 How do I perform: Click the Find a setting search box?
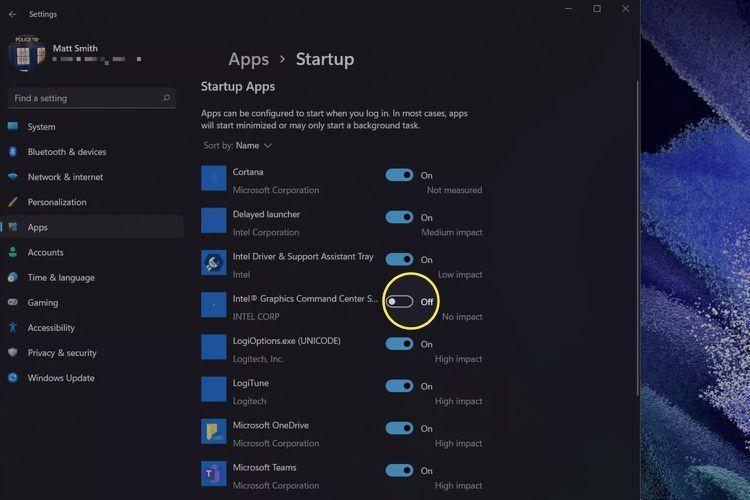point(85,98)
